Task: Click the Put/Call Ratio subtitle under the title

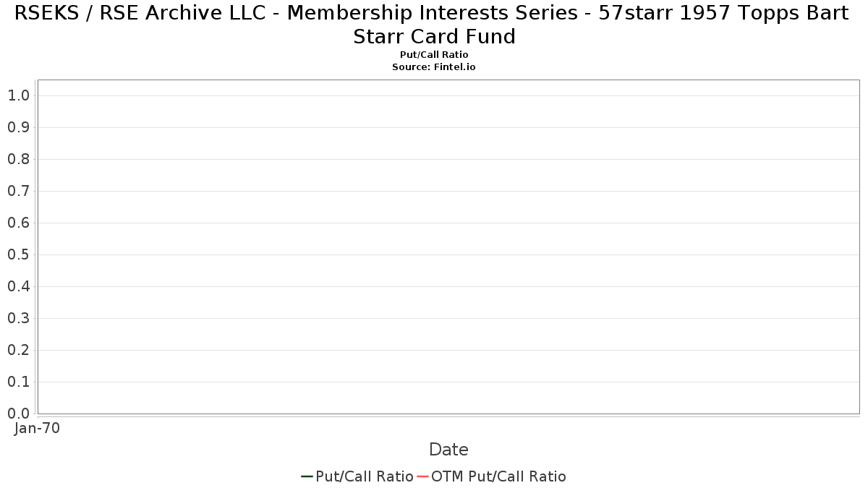Action: [434, 55]
